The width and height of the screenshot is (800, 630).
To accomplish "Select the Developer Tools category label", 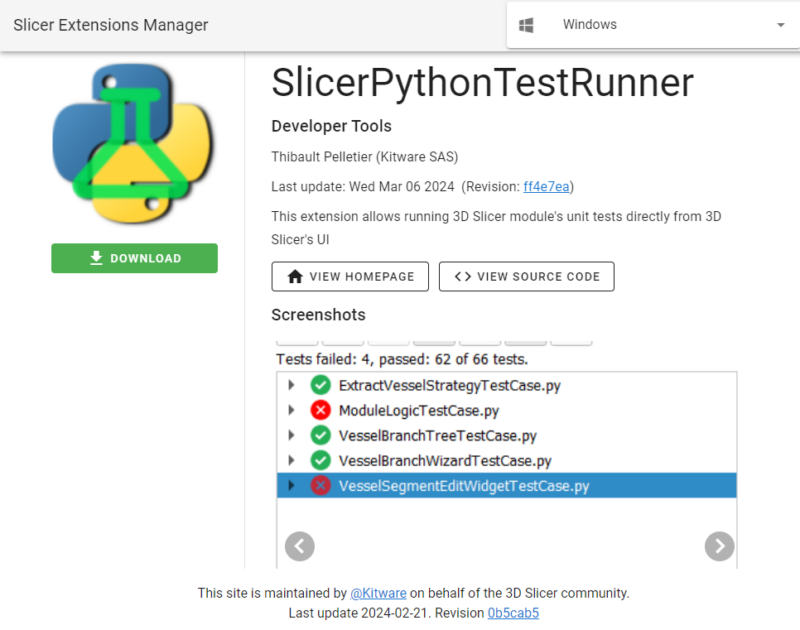I will coord(331,126).
